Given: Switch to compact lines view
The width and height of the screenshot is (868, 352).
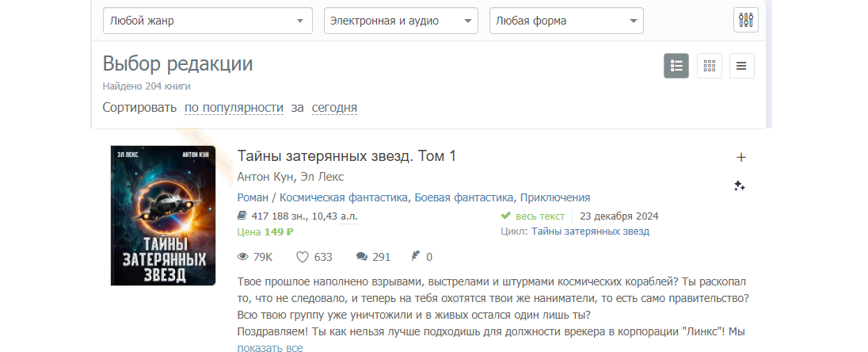Looking at the screenshot, I should tap(741, 66).
